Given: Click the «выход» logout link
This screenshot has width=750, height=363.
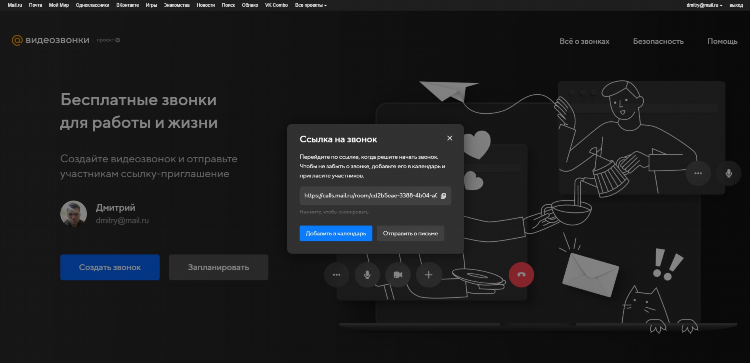Looking at the screenshot, I should pos(736,5).
